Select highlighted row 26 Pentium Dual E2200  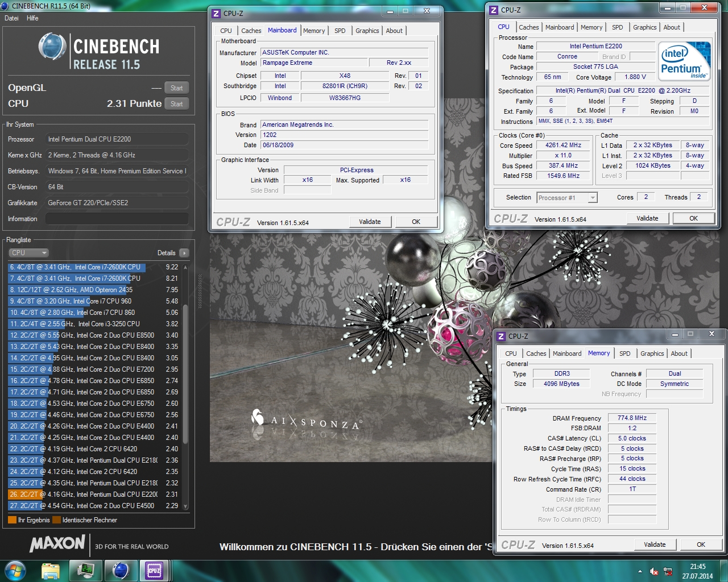[94, 494]
